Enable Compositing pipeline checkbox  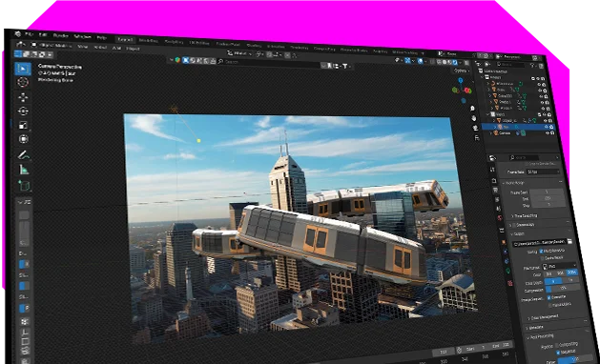(x=556, y=345)
